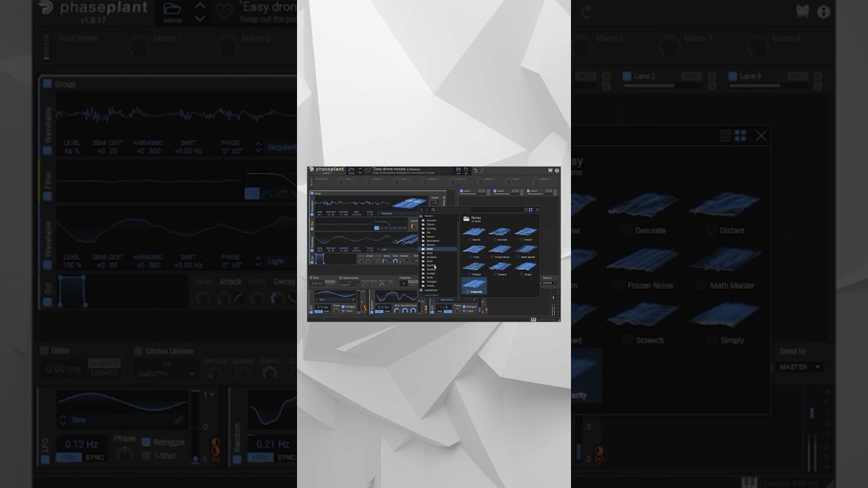Open the Send to MASTER dropdown
The height and width of the screenshot is (488, 868).
549,283
